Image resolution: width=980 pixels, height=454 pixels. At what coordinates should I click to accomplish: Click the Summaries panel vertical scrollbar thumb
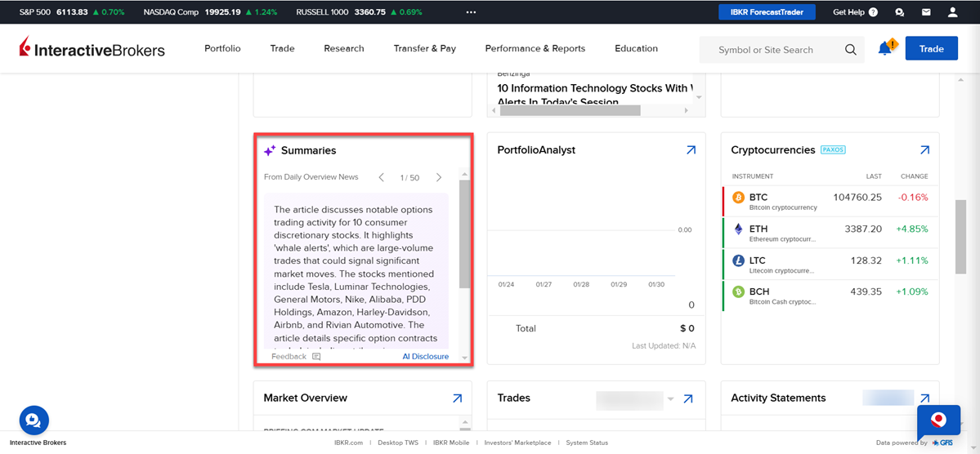point(464,234)
